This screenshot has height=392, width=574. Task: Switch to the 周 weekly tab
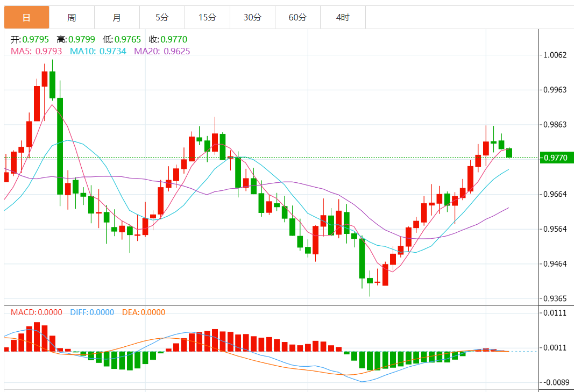tap(72, 17)
